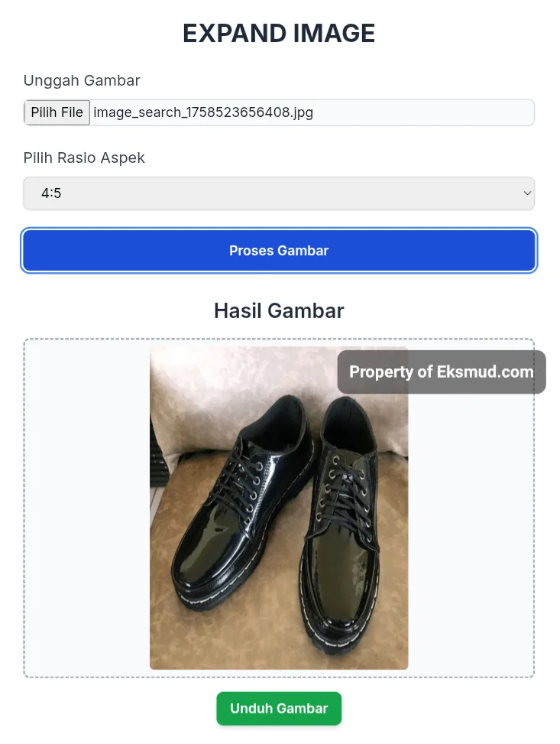Click the Hasil Gambar section heading

279,310
